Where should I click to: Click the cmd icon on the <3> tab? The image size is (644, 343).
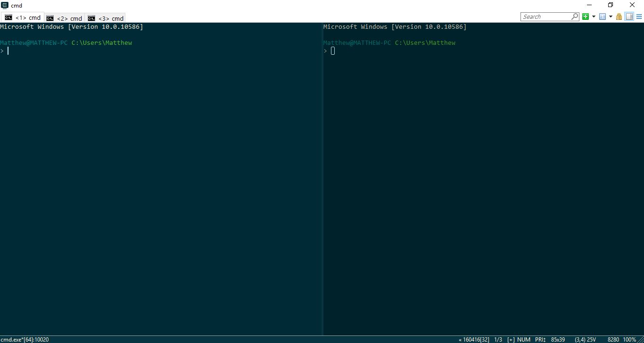pyautogui.click(x=91, y=18)
